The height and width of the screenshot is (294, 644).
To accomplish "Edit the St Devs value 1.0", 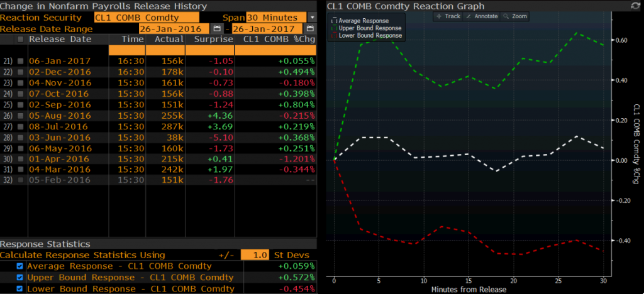I will tap(255, 254).
